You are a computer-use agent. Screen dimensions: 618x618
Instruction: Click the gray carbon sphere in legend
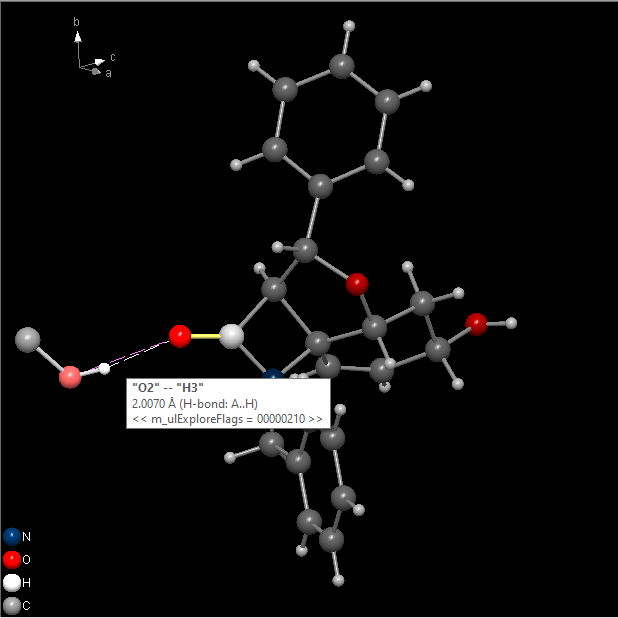coord(12,606)
